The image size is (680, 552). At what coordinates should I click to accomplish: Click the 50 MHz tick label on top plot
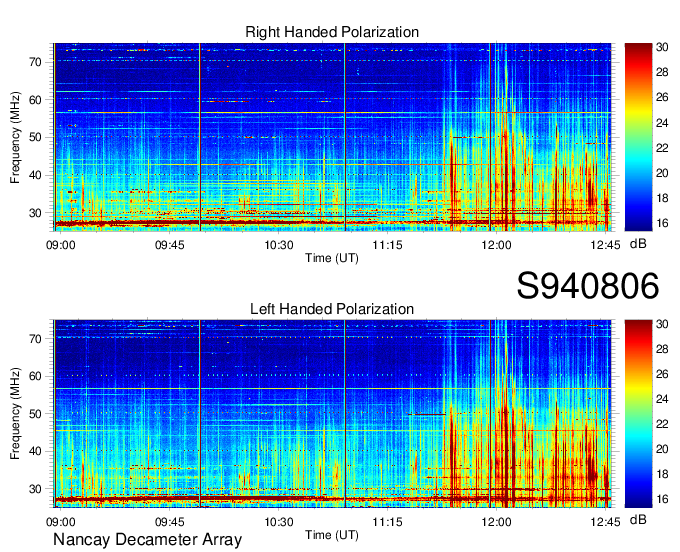(x=35, y=138)
